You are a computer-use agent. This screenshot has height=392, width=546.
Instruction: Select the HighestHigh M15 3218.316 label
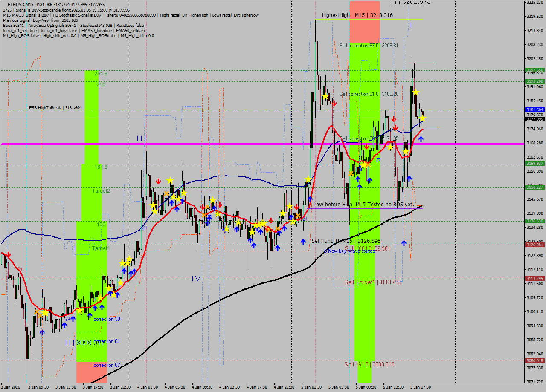click(357, 15)
